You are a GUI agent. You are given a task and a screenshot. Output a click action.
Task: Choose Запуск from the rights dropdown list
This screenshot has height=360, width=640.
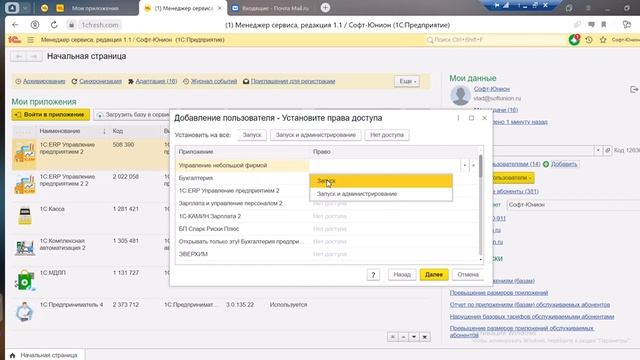381,181
